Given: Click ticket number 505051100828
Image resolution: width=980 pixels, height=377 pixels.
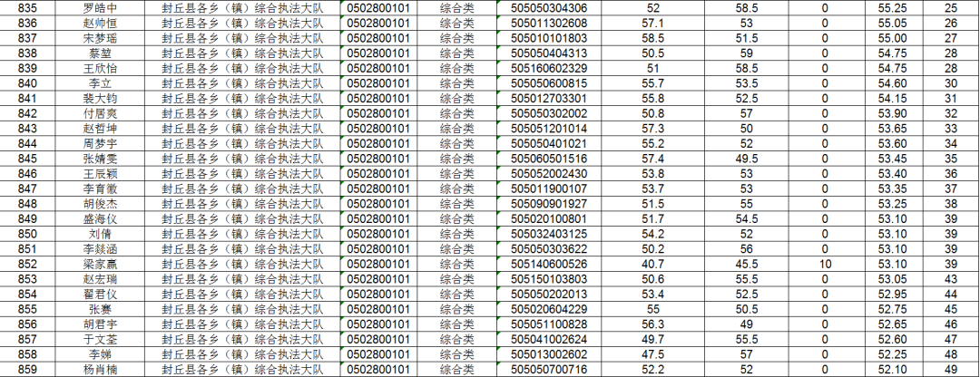Looking at the screenshot, I should [x=549, y=324].
